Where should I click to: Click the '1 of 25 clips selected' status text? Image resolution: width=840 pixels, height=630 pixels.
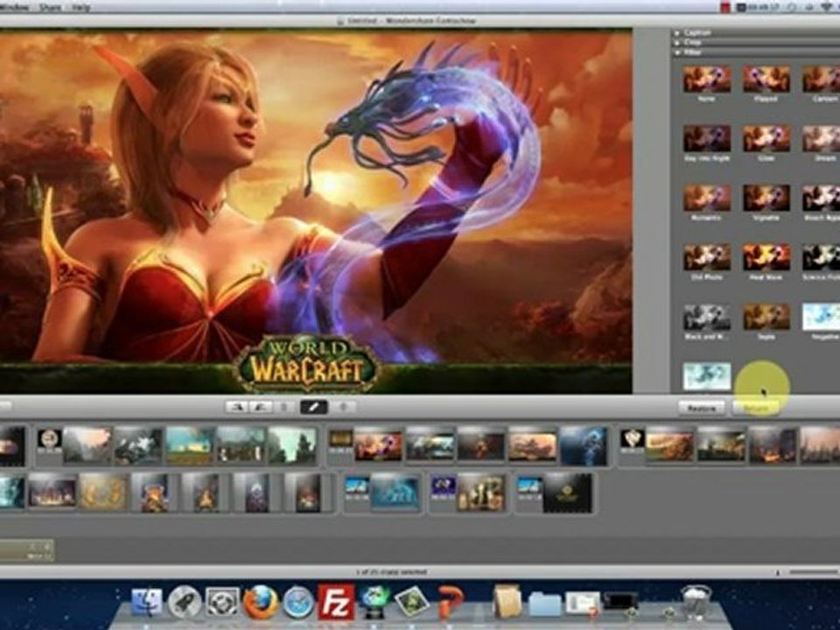[392, 572]
